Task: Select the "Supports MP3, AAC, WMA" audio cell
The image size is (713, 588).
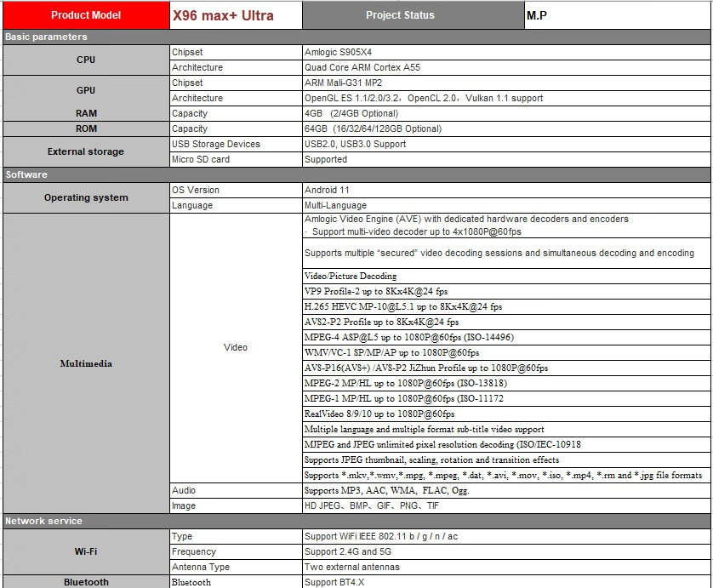Action: tap(506, 490)
